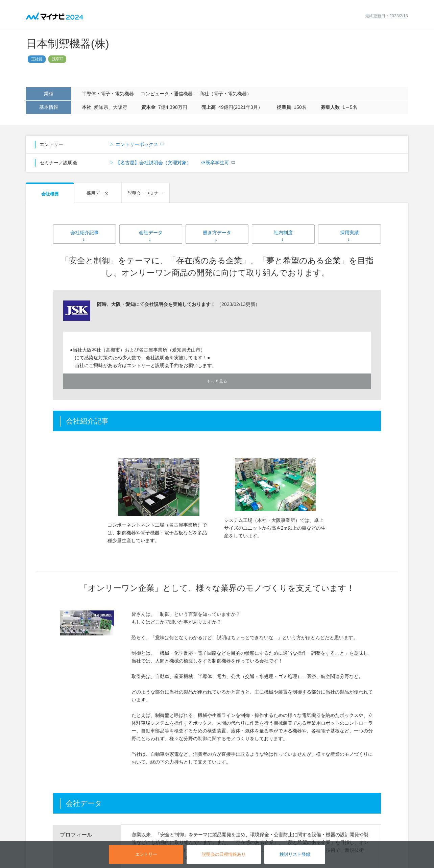Click the 「オンリーワン企業」として heading

coord(217,588)
